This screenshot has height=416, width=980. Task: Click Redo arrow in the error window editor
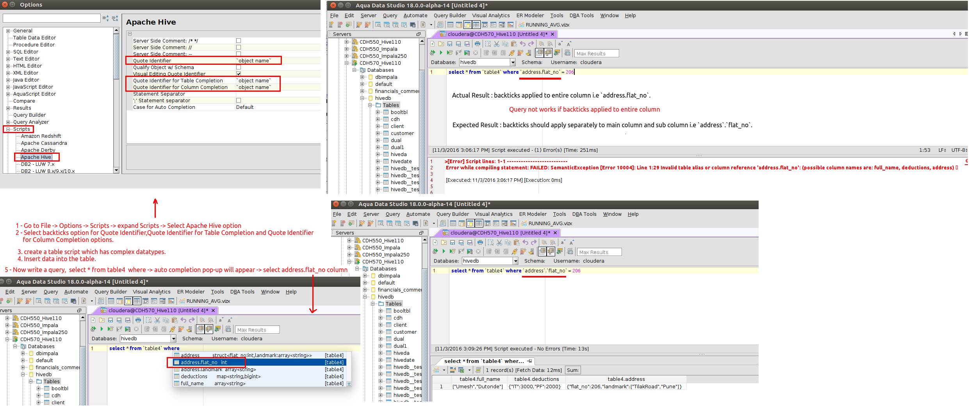pos(531,44)
